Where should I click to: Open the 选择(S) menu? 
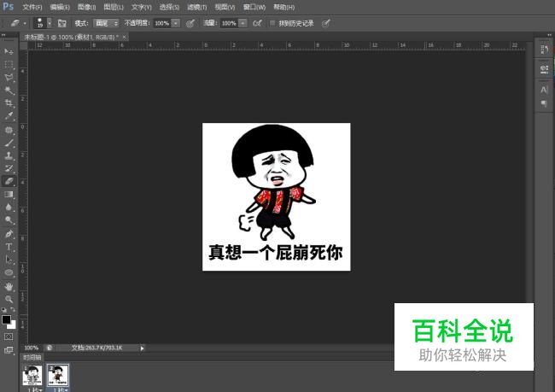click(169, 7)
